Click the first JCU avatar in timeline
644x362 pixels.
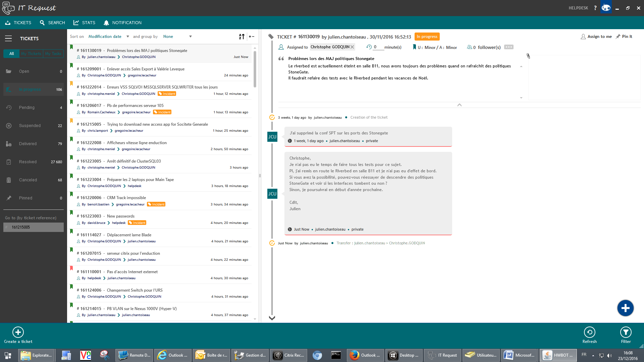[272, 137]
